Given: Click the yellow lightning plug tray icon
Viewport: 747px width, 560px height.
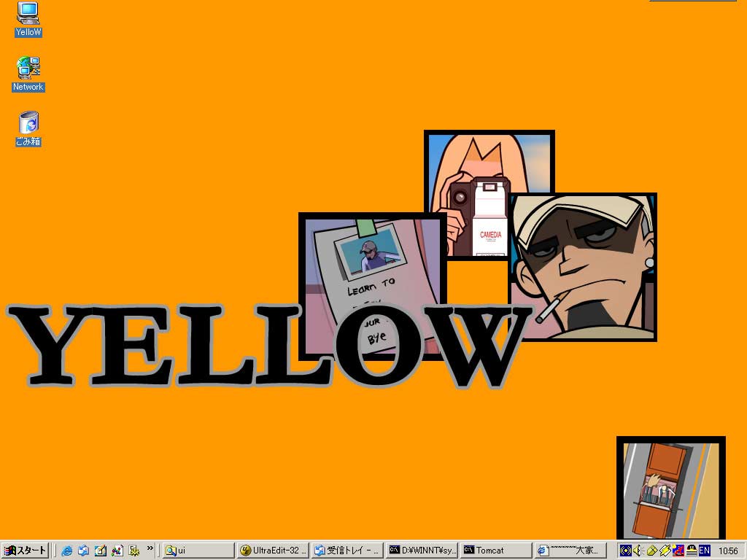Looking at the screenshot, I should (x=665, y=551).
